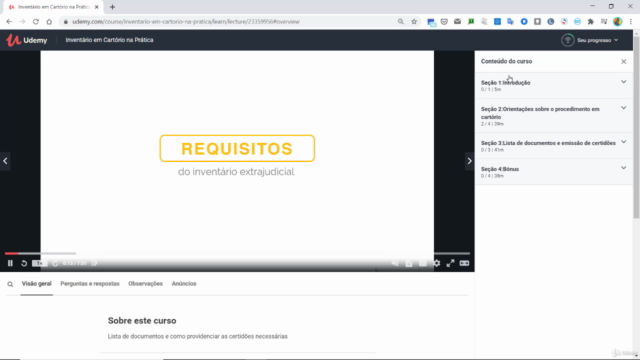Rewind the video a few seconds

coord(24,263)
